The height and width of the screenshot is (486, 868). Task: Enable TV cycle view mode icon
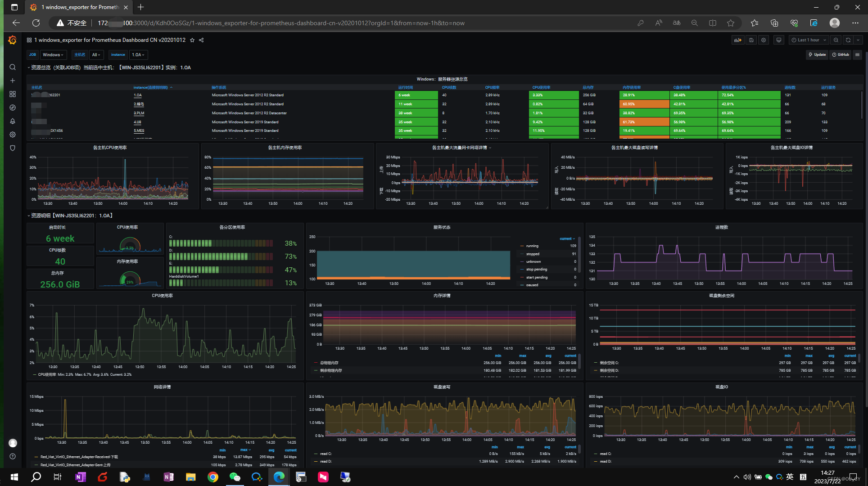(778, 40)
